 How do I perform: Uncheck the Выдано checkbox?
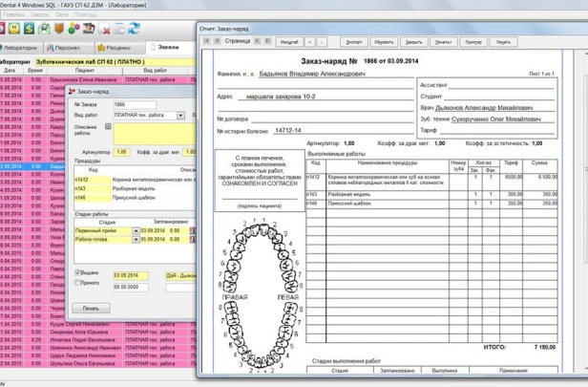77,273
